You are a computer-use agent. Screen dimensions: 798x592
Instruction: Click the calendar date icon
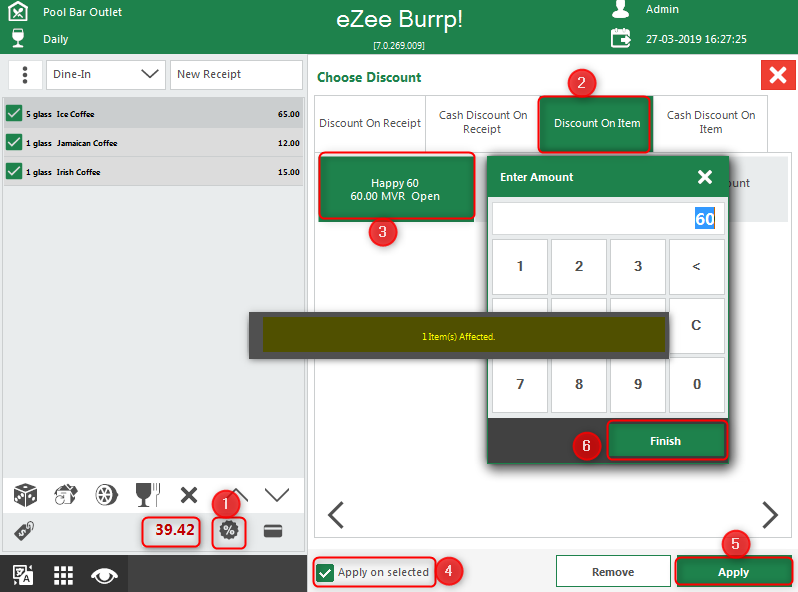[x=620, y=39]
